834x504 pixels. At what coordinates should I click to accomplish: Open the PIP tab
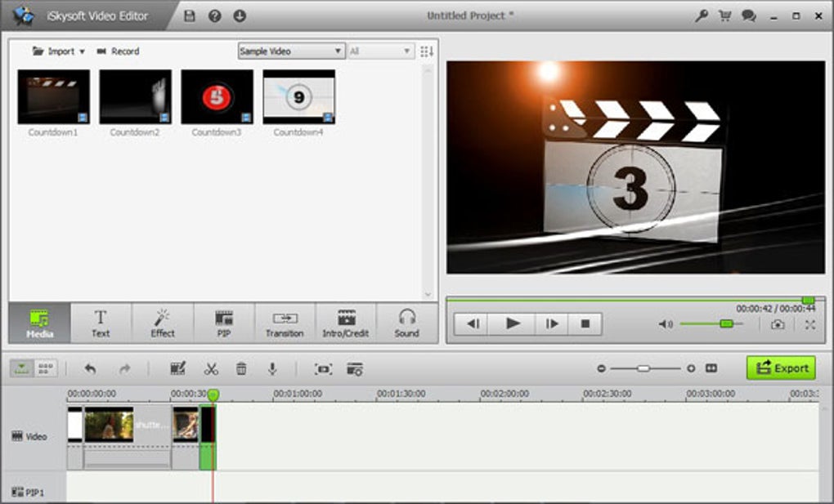(x=224, y=323)
